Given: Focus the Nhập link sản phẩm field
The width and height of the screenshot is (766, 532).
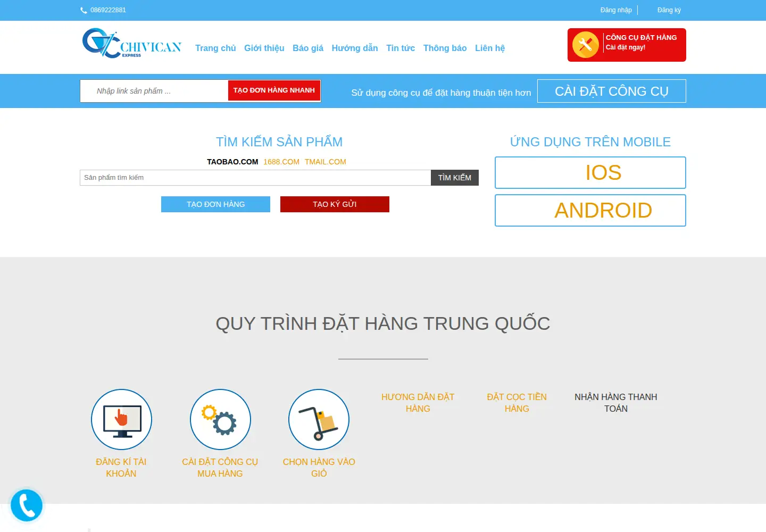Looking at the screenshot, I should click(154, 91).
